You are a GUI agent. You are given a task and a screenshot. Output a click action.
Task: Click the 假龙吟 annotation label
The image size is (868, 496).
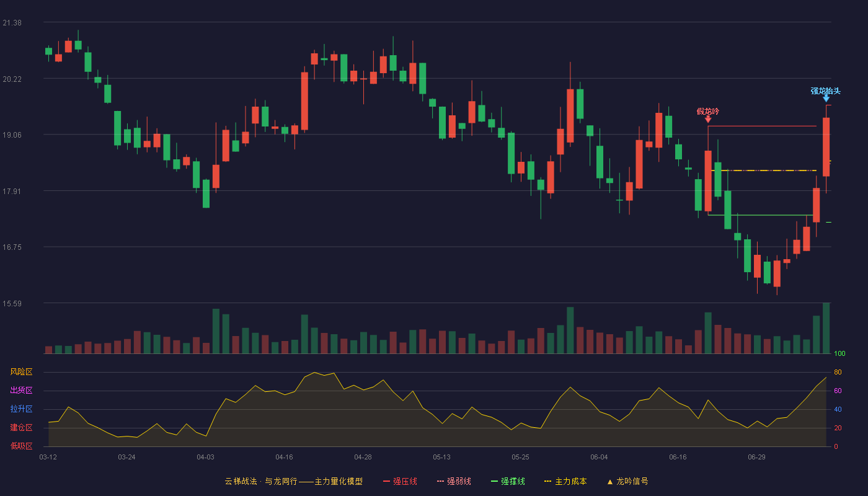[x=708, y=111]
